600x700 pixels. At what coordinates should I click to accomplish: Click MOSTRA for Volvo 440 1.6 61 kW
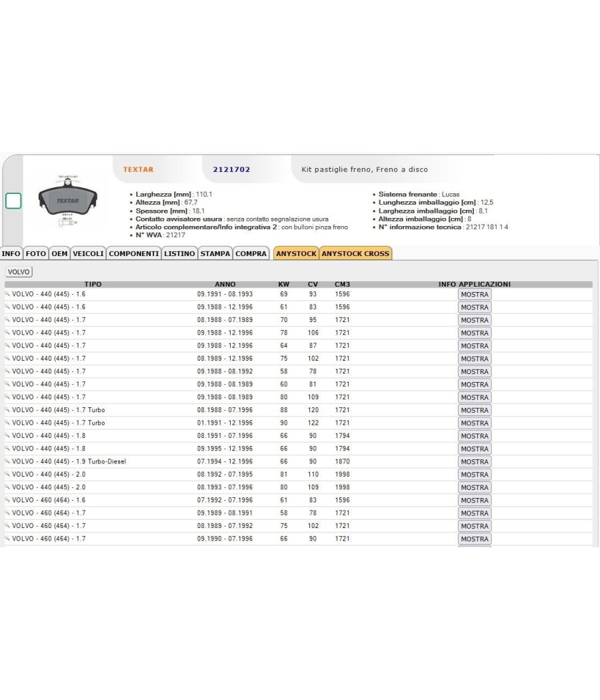click(x=475, y=307)
